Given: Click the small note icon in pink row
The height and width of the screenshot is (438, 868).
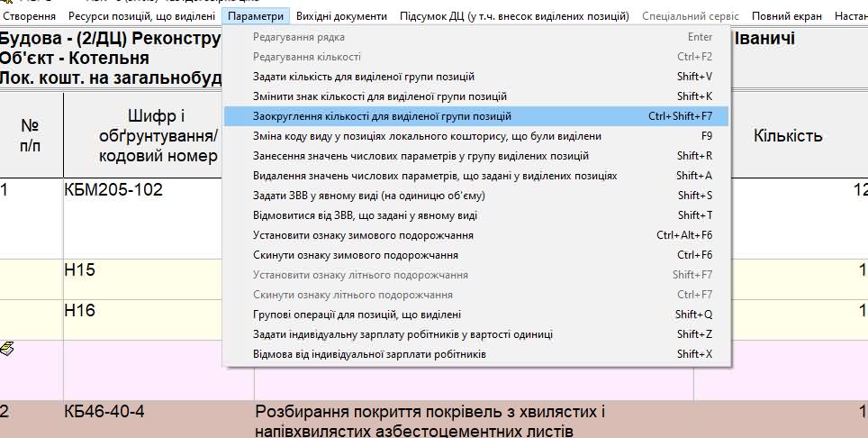Looking at the screenshot, I should point(7,349).
